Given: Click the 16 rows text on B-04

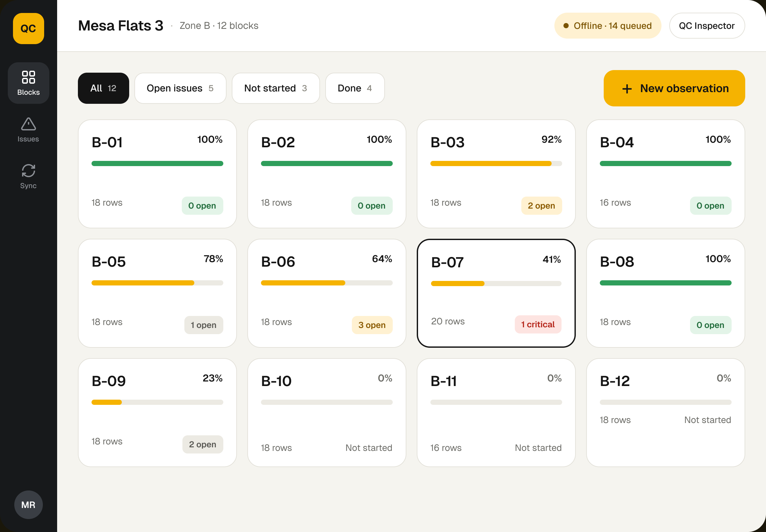Looking at the screenshot, I should (x=615, y=203).
